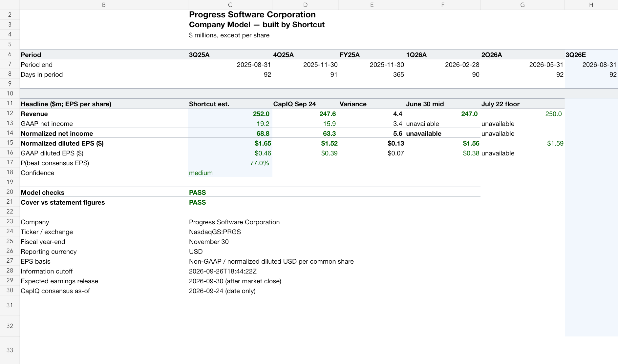Click the normalized EPS estimate $1.65
Image resolution: width=618 pixels, height=364 pixels.
[263, 143]
